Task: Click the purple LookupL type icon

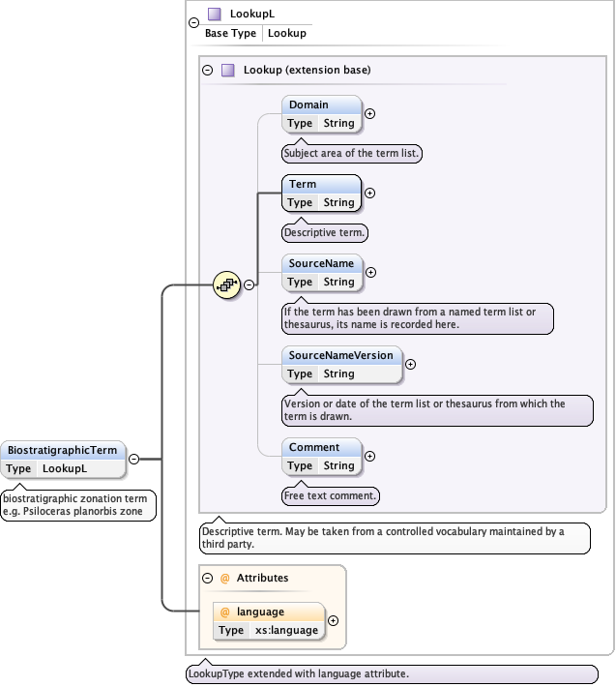Action: point(215,15)
